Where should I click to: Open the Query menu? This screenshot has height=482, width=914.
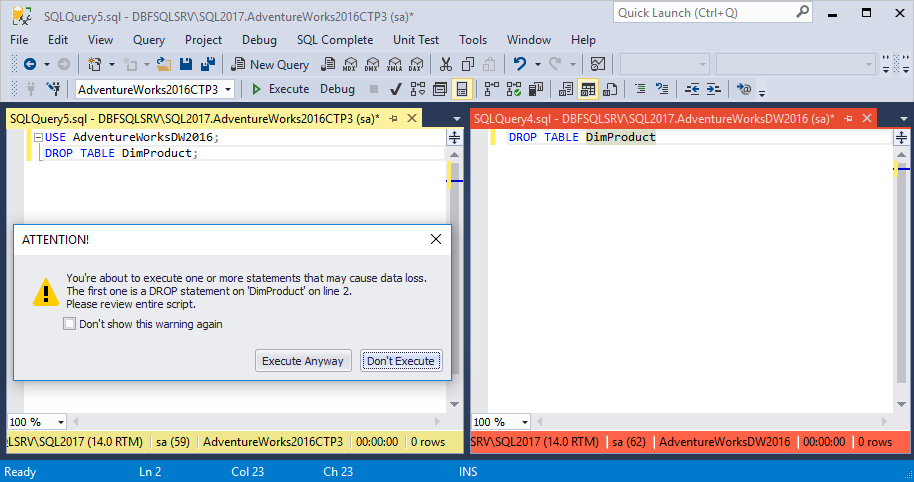point(149,40)
